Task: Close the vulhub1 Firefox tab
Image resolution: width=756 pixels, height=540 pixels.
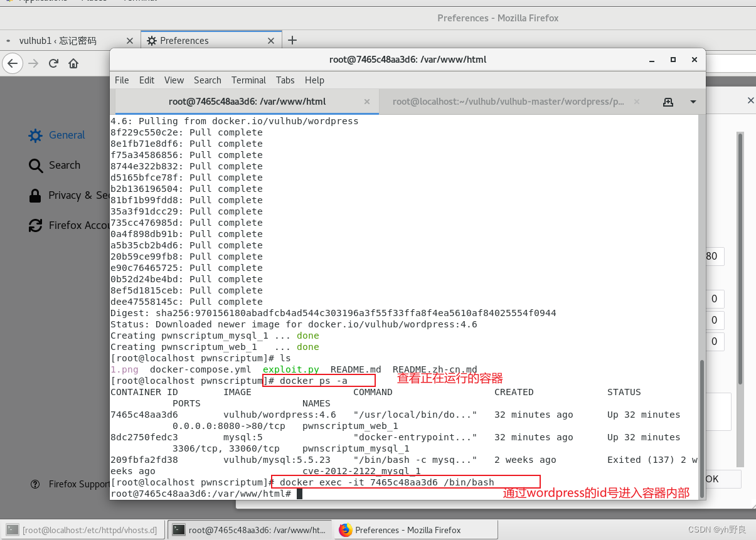Action: 130,41
